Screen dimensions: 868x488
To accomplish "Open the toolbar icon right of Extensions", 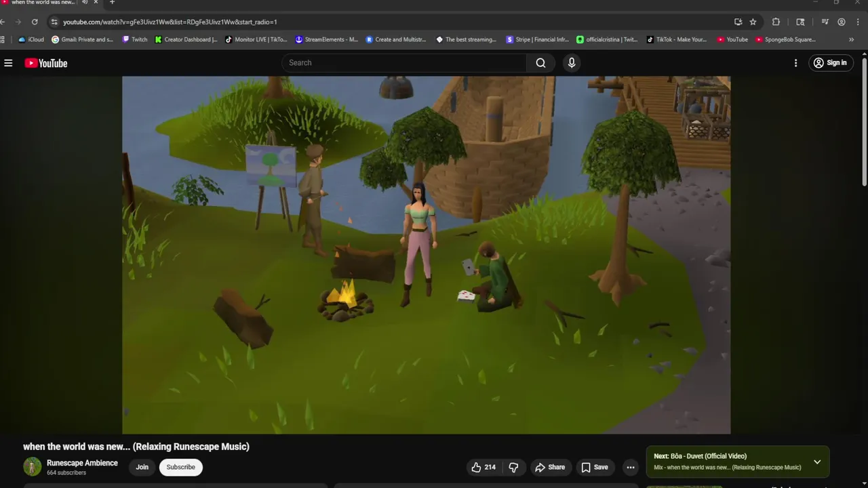I will click(x=800, y=22).
